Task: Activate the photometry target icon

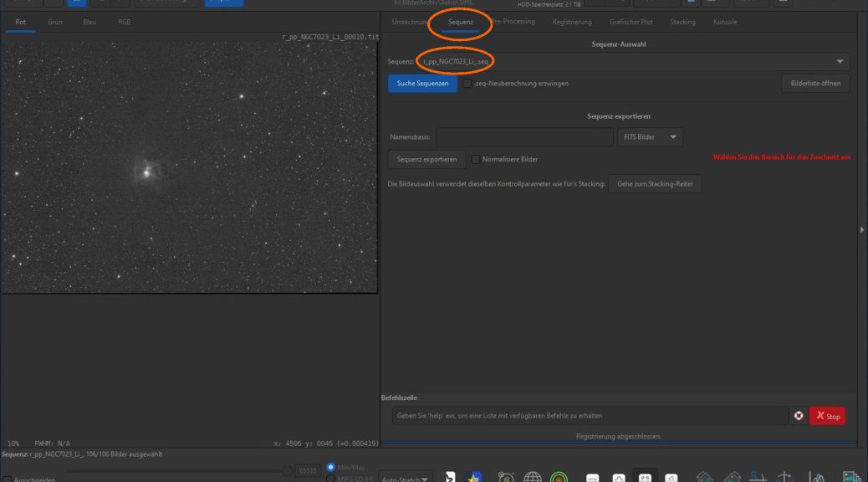Action: (x=559, y=476)
